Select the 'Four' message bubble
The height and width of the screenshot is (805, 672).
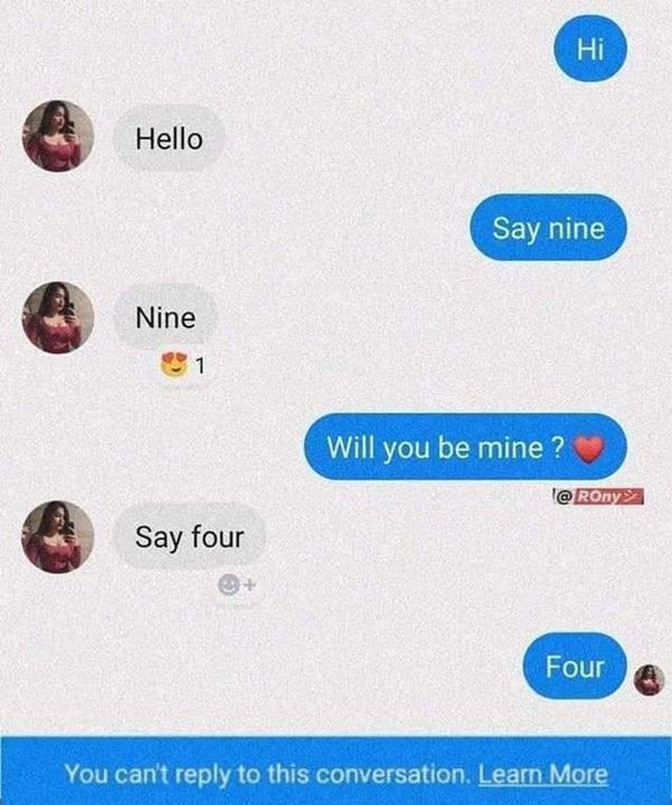(575, 666)
